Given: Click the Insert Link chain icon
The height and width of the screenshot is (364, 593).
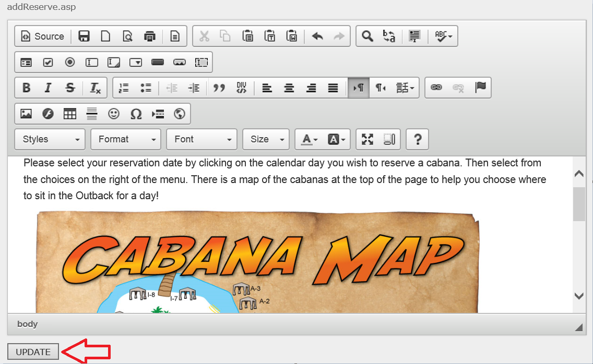Looking at the screenshot, I should [436, 88].
